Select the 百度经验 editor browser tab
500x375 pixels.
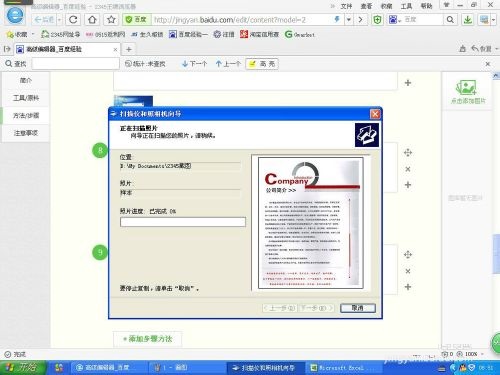(x=66, y=49)
